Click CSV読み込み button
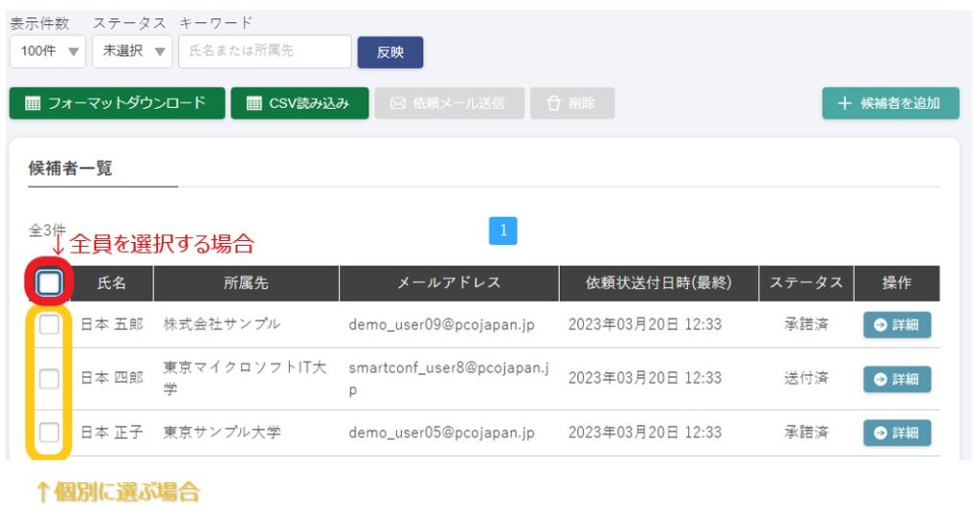 pos(300,103)
